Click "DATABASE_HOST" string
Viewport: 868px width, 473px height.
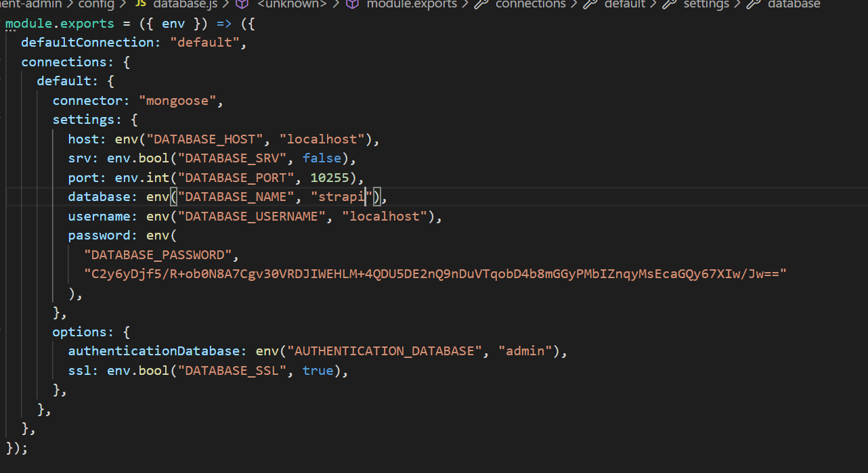click(204, 139)
